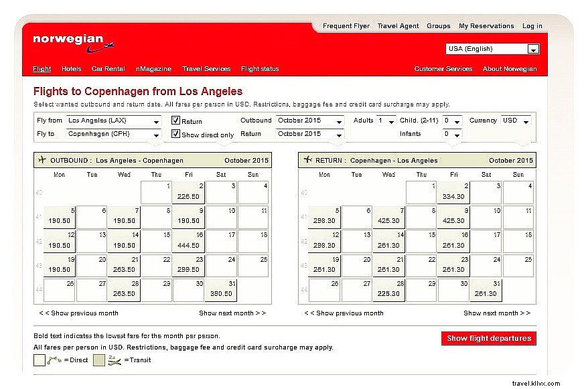
Task: Toggle the Return checkbox
Action: (x=175, y=121)
